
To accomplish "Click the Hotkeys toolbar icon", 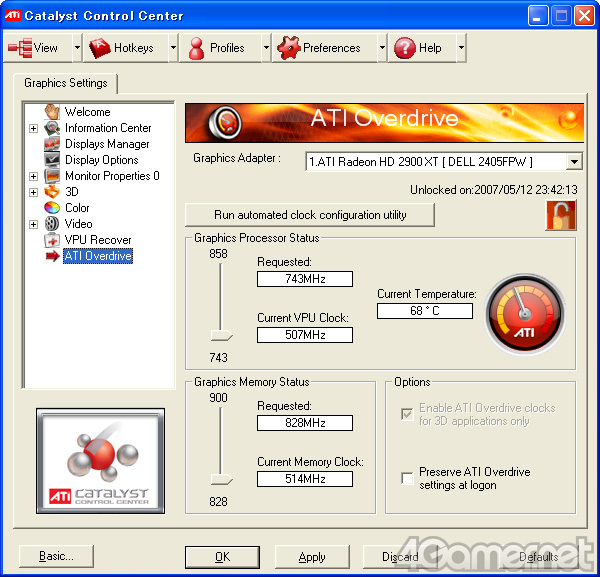I will pos(100,48).
